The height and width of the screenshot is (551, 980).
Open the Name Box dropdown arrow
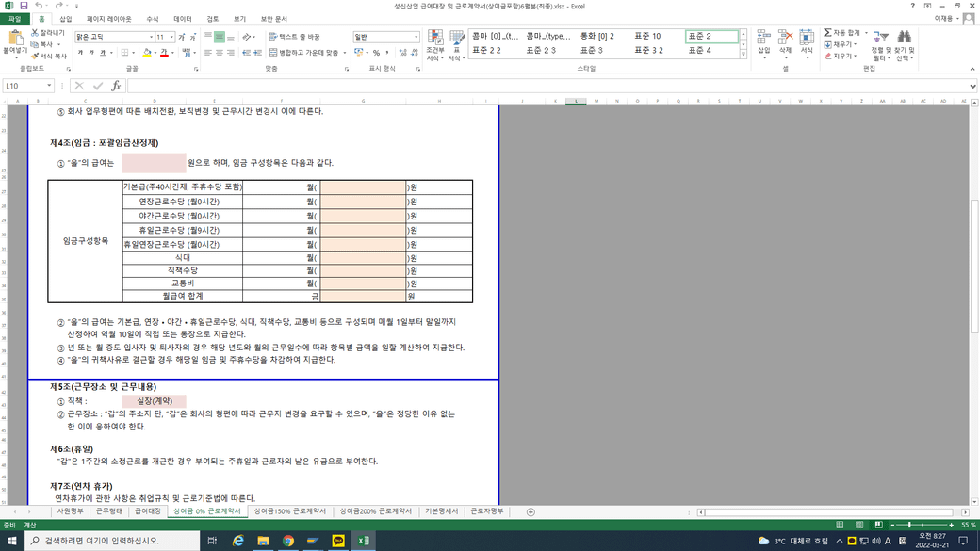coord(50,86)
